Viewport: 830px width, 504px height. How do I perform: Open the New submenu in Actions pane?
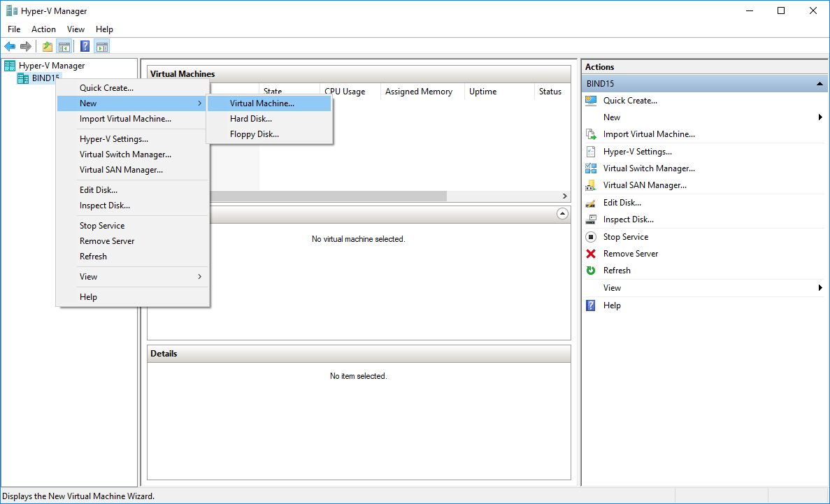point(612,117)
